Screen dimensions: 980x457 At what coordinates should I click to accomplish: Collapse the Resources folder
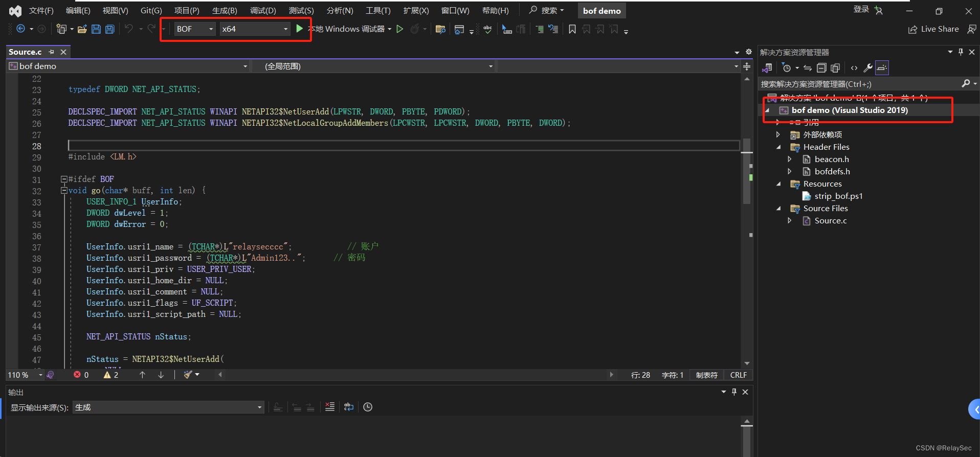click(x=778, y=184)
